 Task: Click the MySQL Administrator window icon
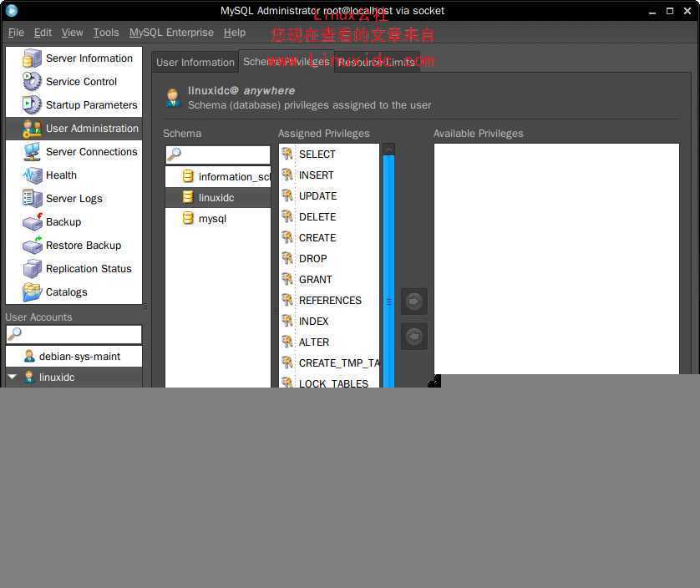pyautogui.click(x=11, y=11)
